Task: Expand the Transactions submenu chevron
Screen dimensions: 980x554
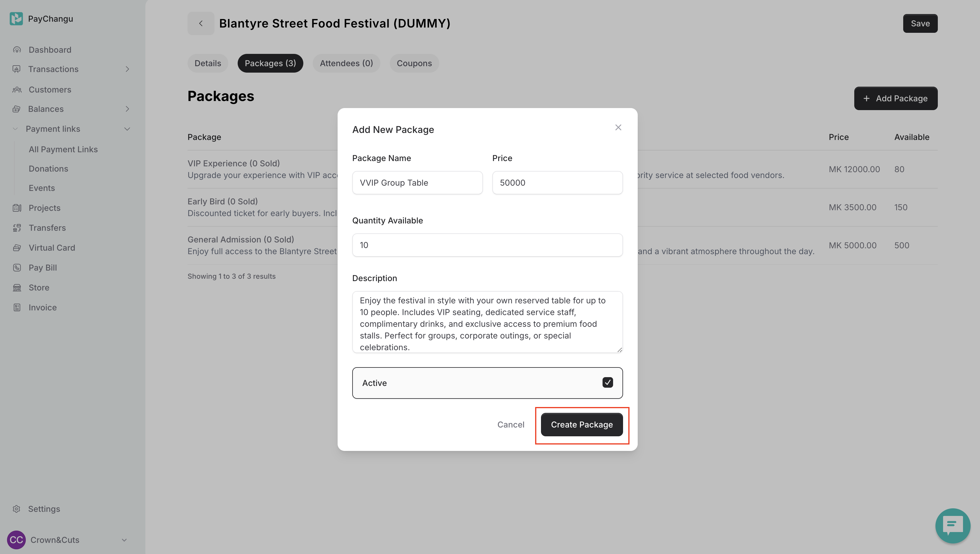Action: pos(127,69)
